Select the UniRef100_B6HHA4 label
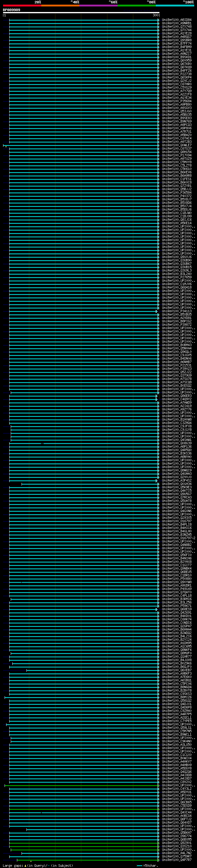The image size is (197, 868). 176,629
